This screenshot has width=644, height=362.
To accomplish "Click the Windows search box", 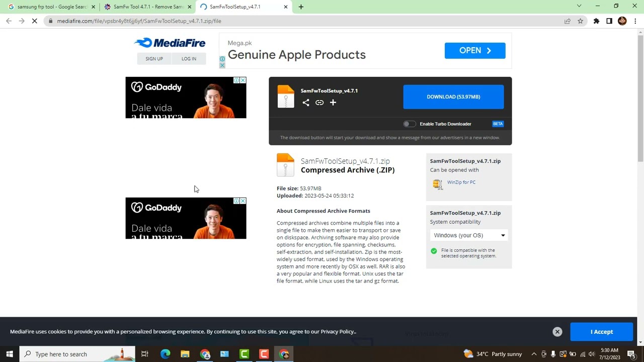I will click(x=77, y=354).
